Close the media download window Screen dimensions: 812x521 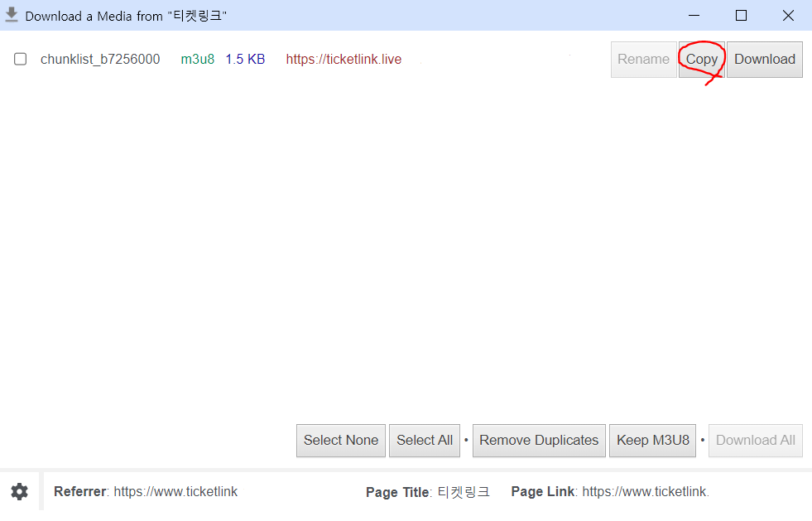click(788, 16)
